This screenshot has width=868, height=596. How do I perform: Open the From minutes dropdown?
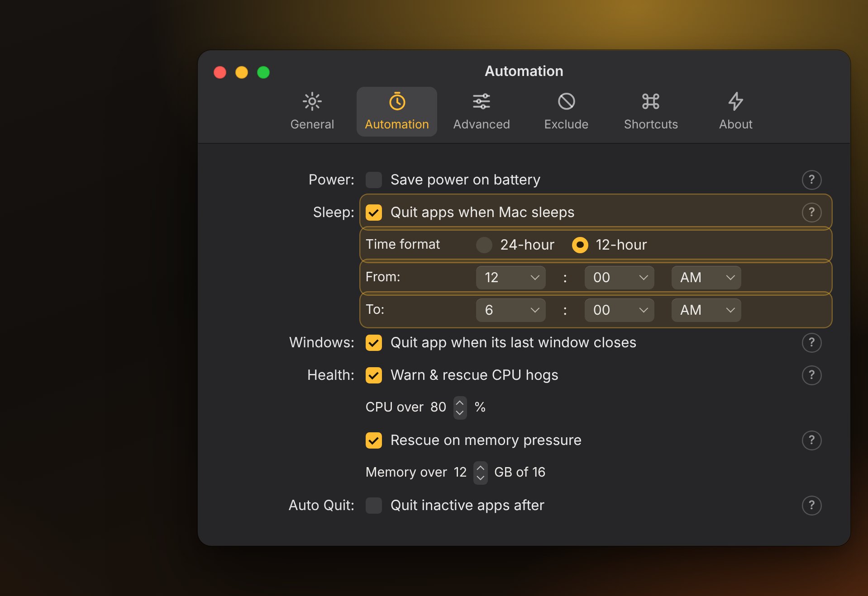619,277
